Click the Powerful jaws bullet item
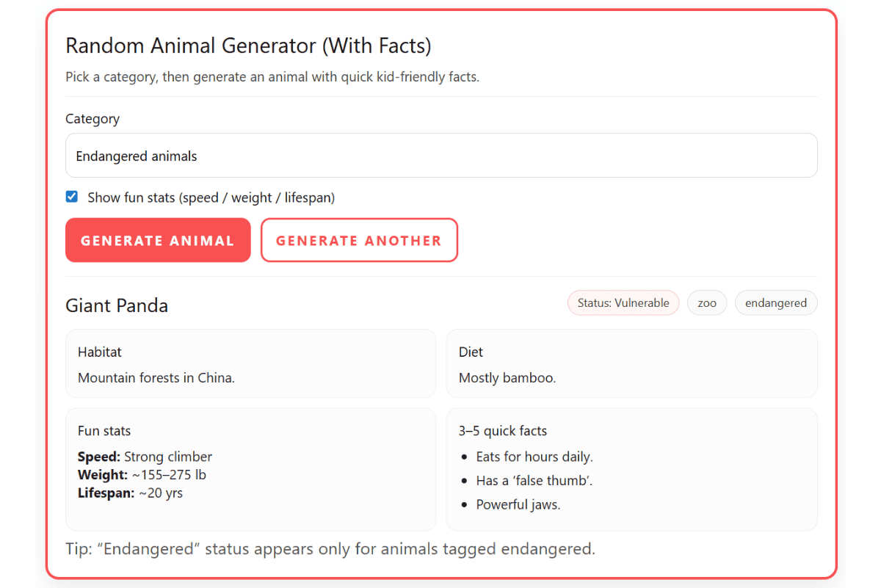The height and width of the screenshot is (588, 881). (x=518, y=504)
